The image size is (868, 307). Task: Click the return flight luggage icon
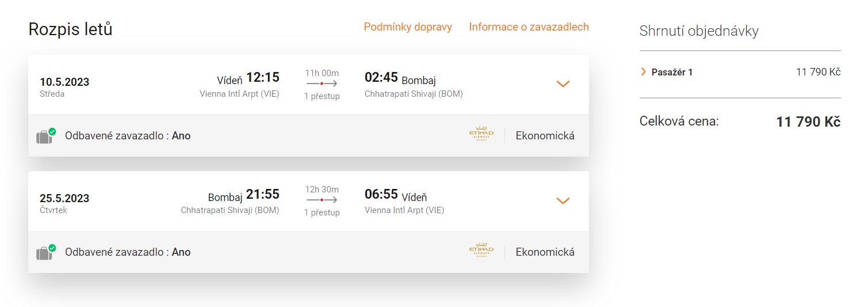[45, 253]
